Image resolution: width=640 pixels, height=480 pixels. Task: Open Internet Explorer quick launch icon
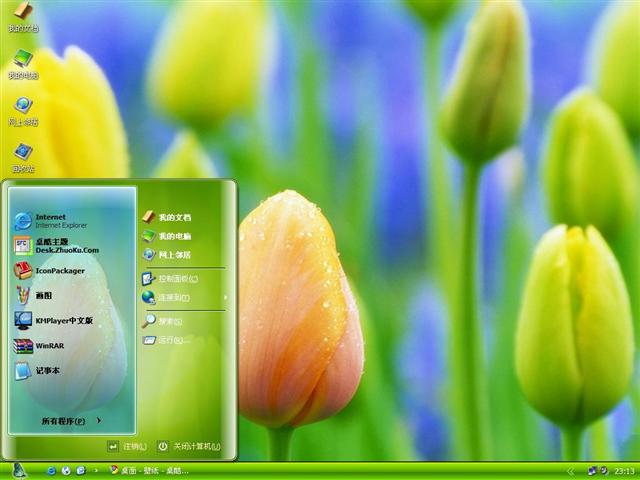point(51,471)
